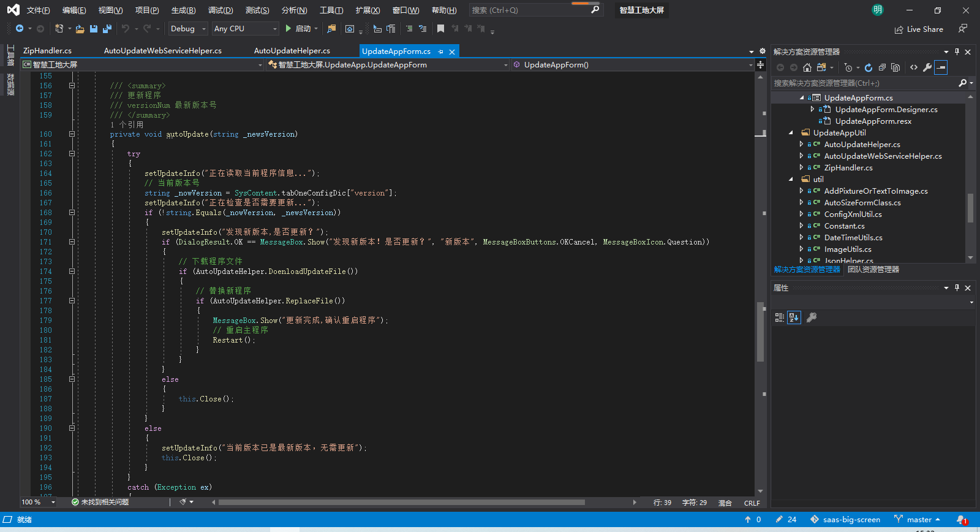Toggle pin on UpdateAppForm.cs tab

[440, 52]
